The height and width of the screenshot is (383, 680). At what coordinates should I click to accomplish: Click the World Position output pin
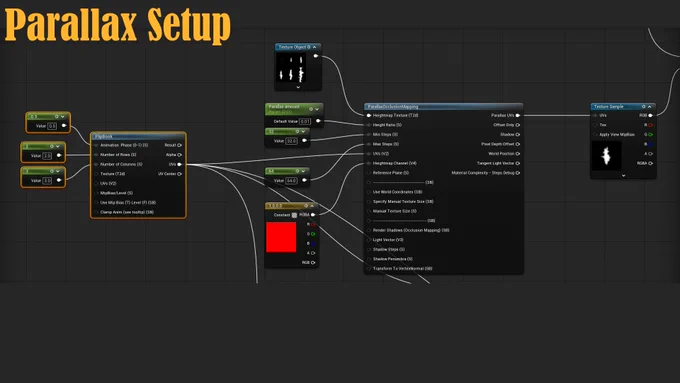pos(518,154)
